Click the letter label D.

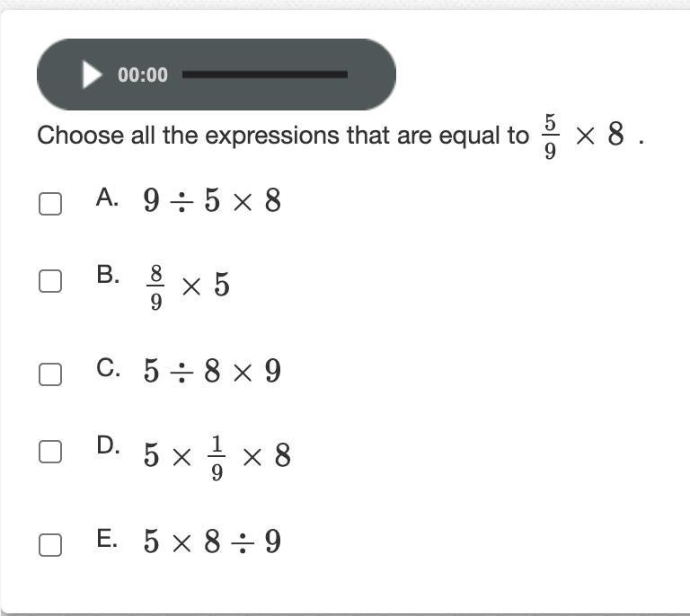click(108, 445)
